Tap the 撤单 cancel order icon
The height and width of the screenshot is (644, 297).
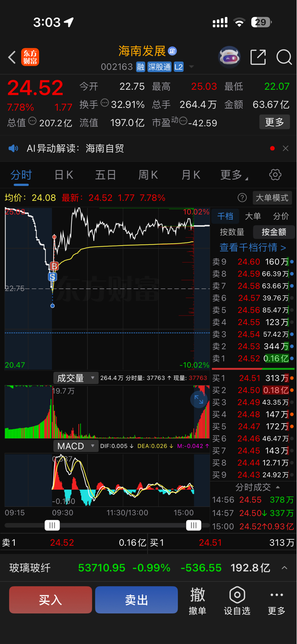(197, 601)
